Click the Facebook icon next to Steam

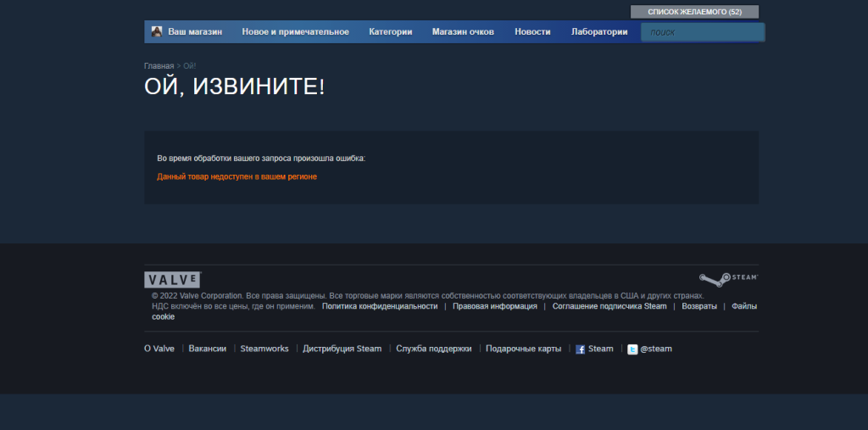580,349
